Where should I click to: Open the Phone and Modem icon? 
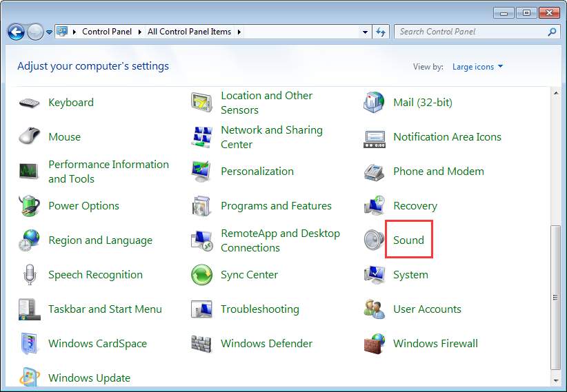point(374,172)
